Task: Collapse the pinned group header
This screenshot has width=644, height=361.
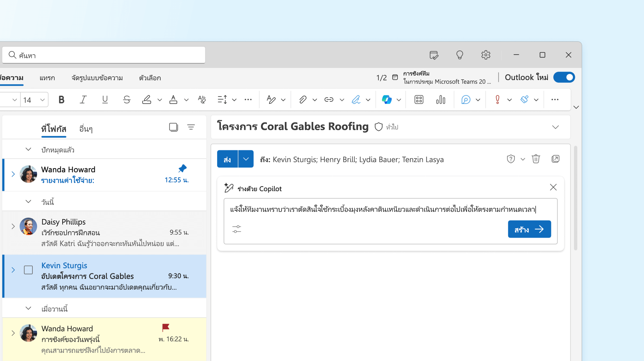Action: coord(28,150)
